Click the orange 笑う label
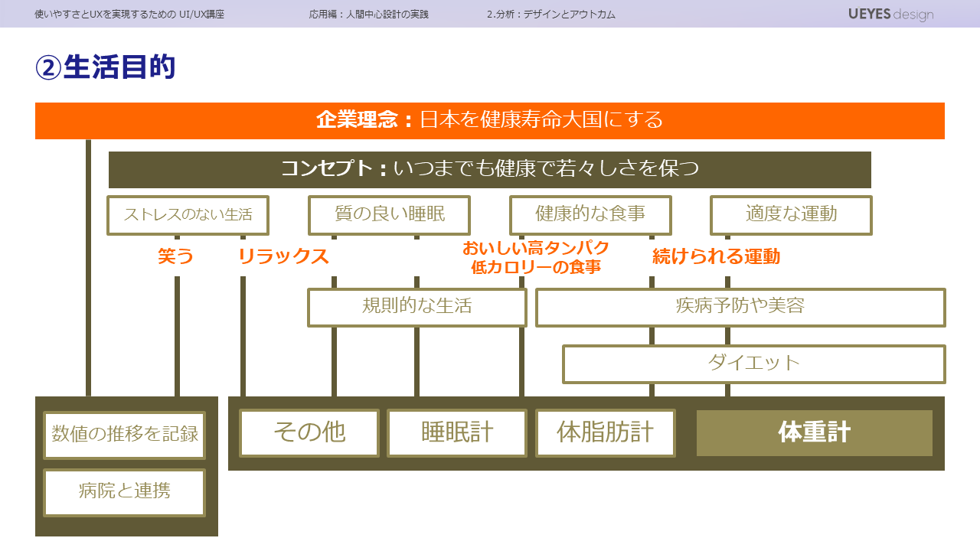 (x=176, y=257)
